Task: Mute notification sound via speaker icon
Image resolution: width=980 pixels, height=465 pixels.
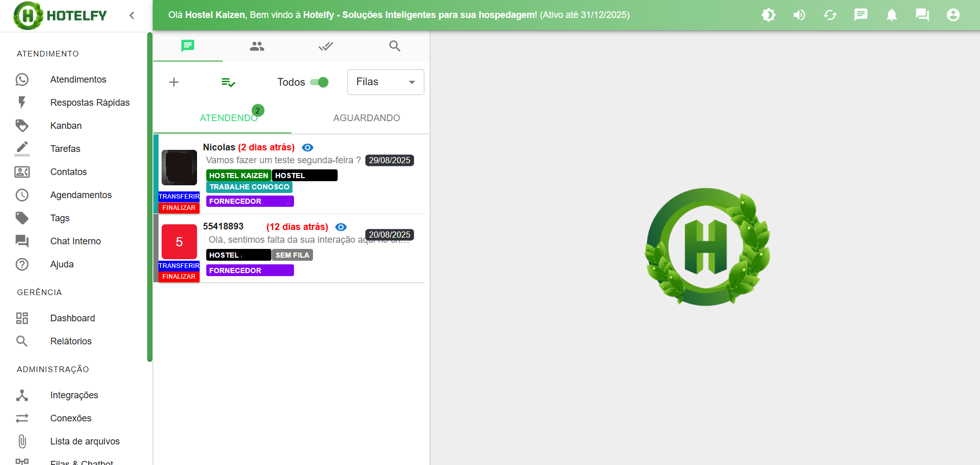Action: 799,15
